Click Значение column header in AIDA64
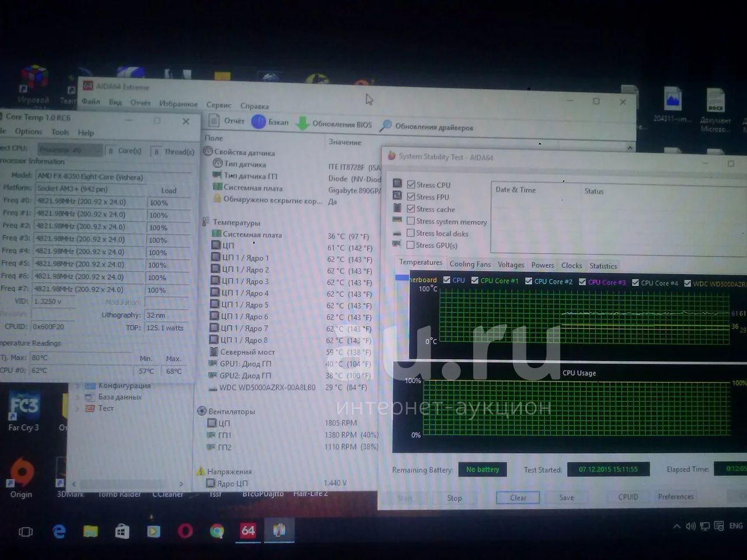Screen dimensions: 747x560 [345, 142]
